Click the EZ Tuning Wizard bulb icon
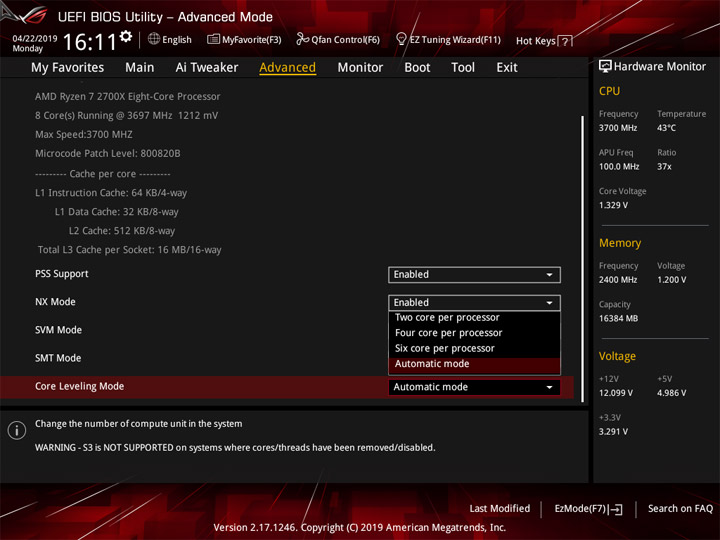Image resolution: width=720 pixels, height=540 pixels. [x=401, y=39]
